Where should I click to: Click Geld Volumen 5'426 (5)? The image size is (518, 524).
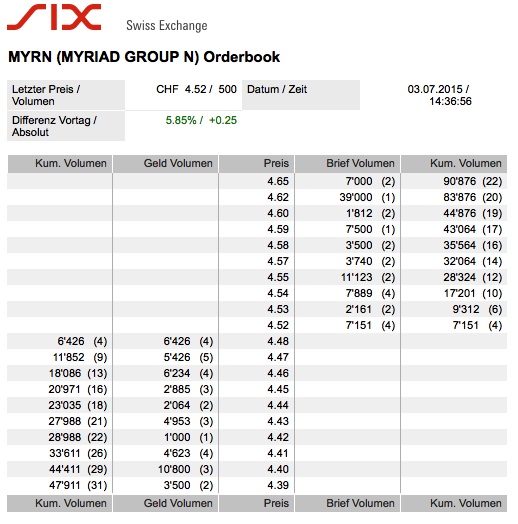[188, 357]
